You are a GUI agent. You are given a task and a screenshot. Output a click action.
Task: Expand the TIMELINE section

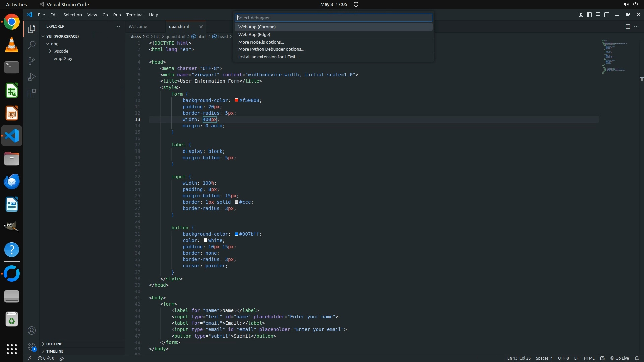pos(55,351)
